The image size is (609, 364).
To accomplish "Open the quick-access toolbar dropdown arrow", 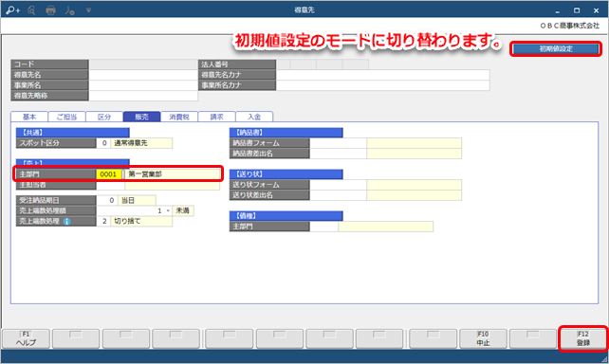I will pyautogui.click(x=88, y=10).
